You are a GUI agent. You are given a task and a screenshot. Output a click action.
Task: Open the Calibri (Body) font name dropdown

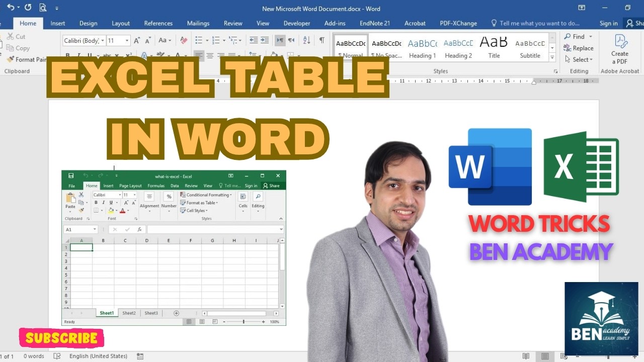103,41
